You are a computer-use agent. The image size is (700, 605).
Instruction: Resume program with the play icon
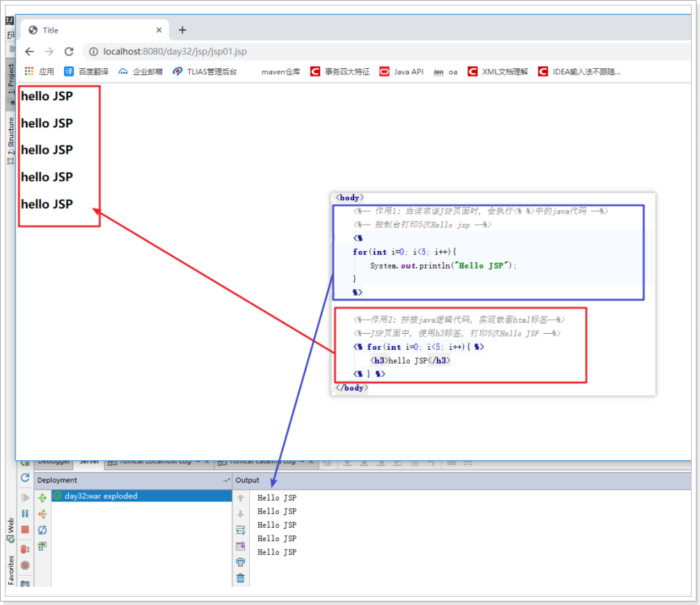click(25, 497)
